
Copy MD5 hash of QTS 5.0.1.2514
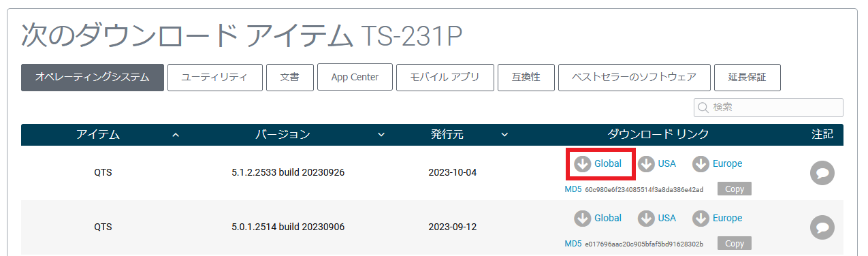(x=735, y=244)
